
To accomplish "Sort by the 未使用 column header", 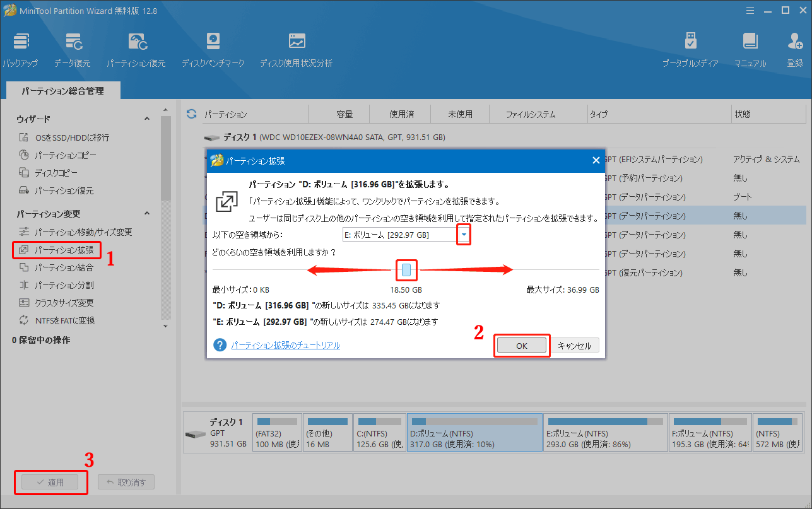I will click(x=461, y=114).
